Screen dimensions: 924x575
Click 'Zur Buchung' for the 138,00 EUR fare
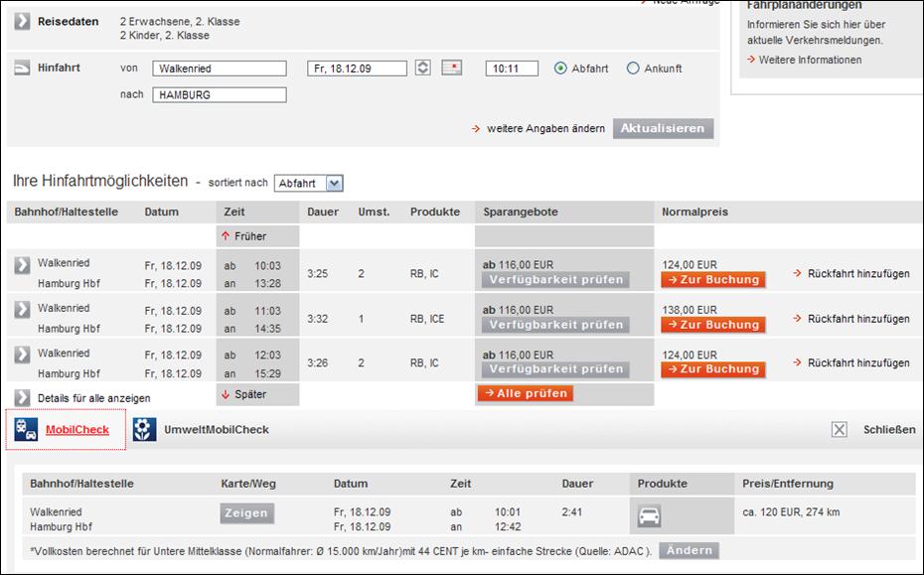[x=713, y=325]
